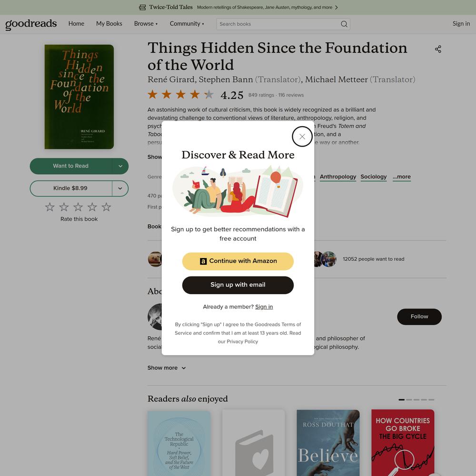Select the Anthropology genre link
Image resolution: width=476 pixels, height=476 pixels.
coord(338,177)
